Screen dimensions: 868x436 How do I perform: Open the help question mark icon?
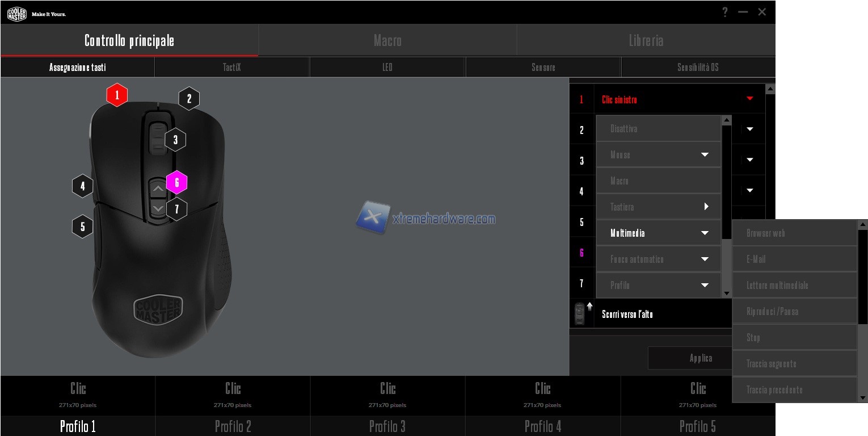coord(724,12)
